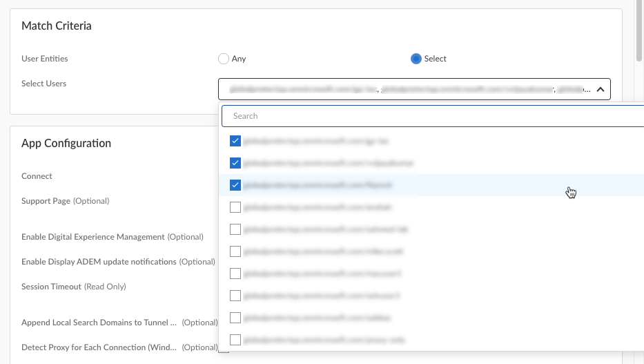The height and width of the screenshot is (364, 644).
Task: Check the ninth user's checkbox in the list
Action: coord(235,318)
